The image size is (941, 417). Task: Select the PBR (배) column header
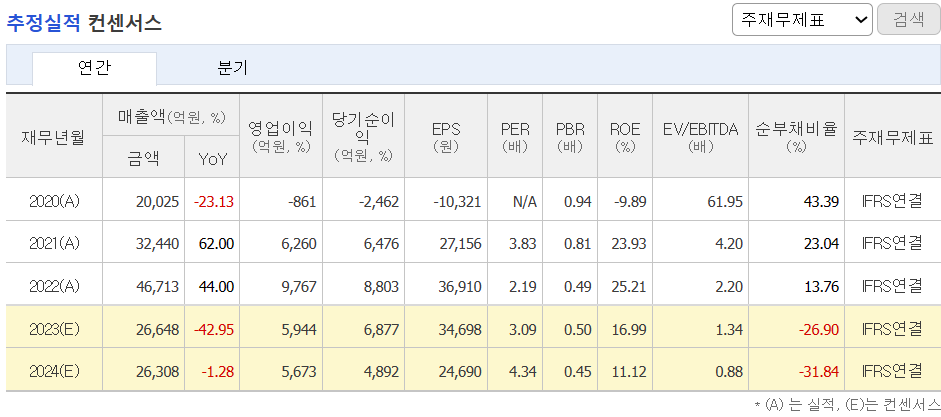point(570,136)
